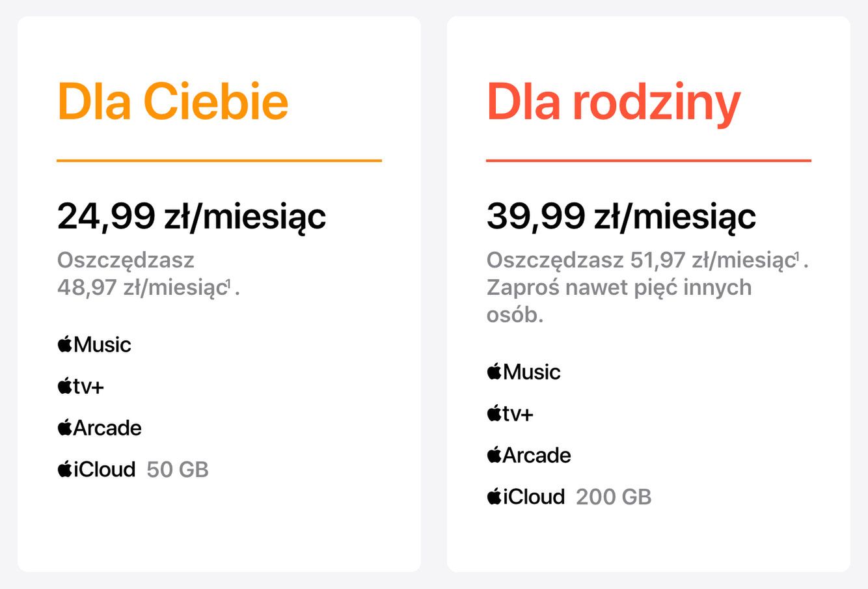This screenshot has width=868, height=589.
Task: Select the Dla rodziny plan heading
Action: point(613,102)
